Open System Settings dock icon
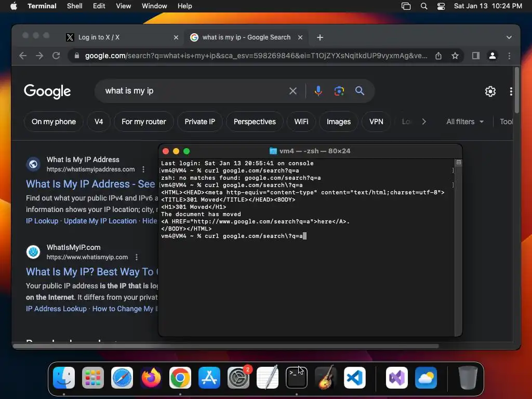 coord(238,378)
